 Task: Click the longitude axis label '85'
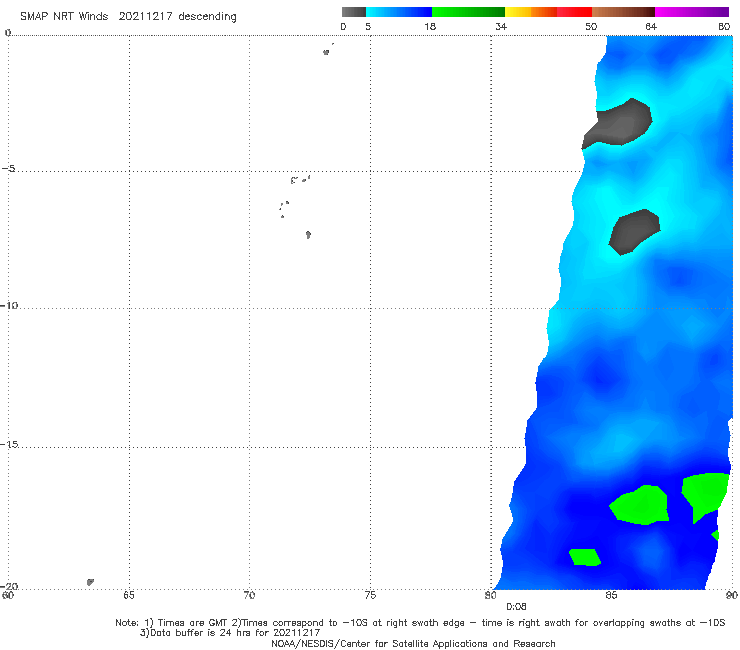coord(611,595)
